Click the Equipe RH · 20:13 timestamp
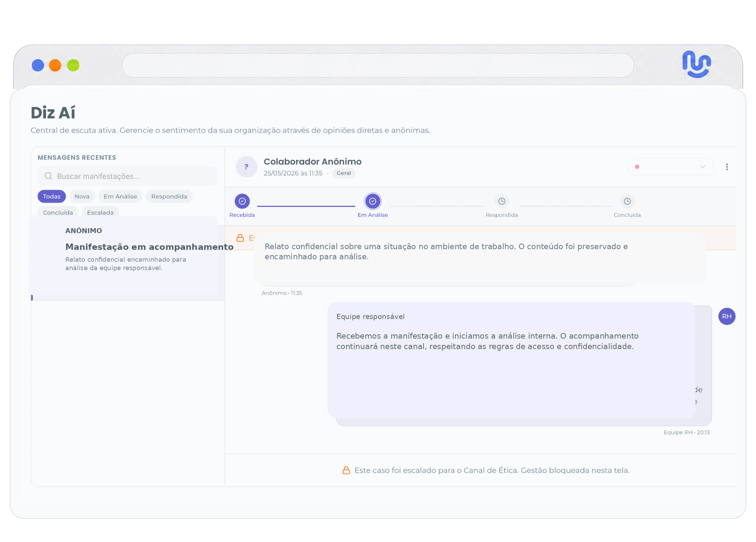This screenshot has height=542, width=756. pos(686,432)
